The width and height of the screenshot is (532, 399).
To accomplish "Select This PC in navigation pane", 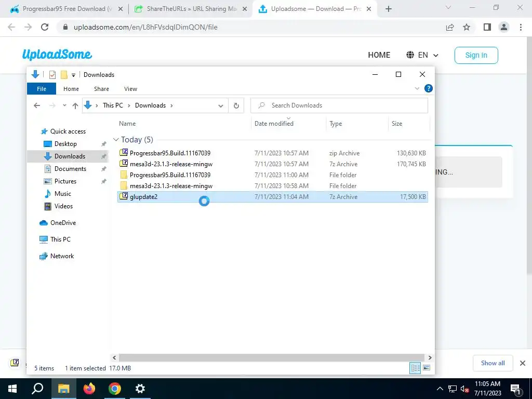I will [x=60, y=240].
